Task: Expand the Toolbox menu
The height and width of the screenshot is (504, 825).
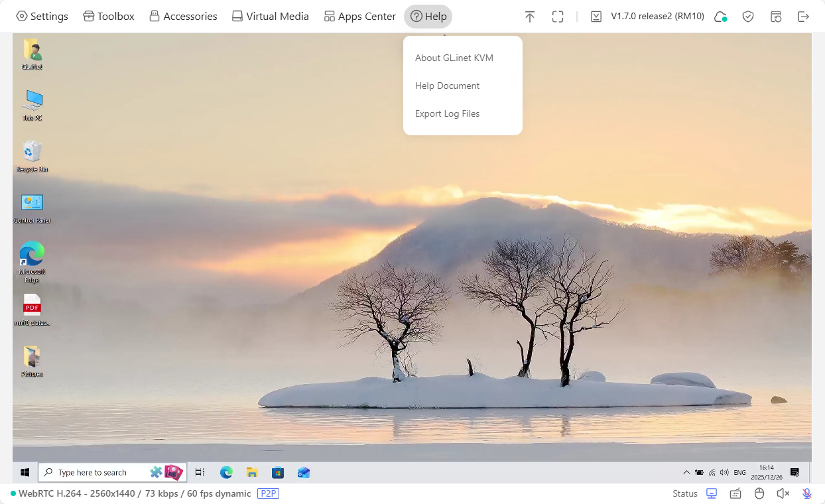Action: 109,17
